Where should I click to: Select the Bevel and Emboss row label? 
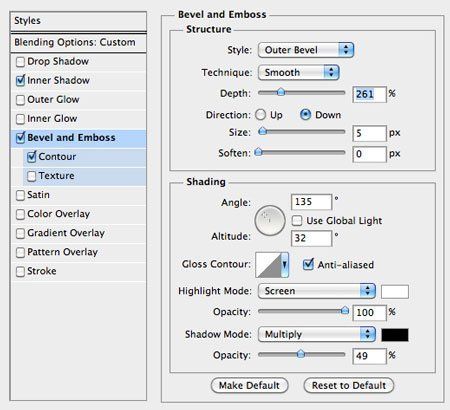71,138
